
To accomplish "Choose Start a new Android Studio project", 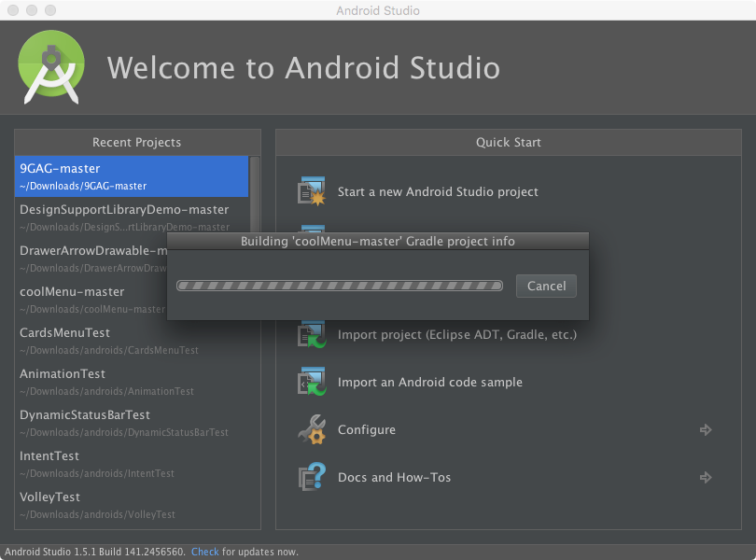I will (438, 191).
